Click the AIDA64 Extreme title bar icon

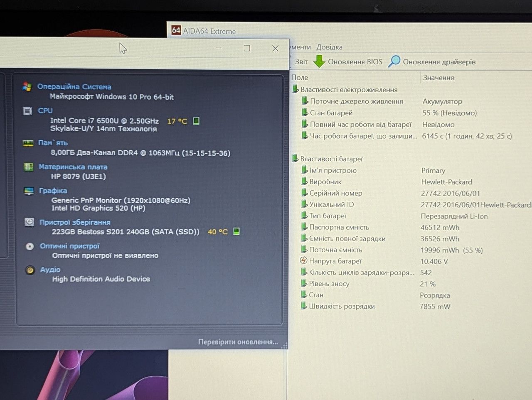[x=176, y=30]
